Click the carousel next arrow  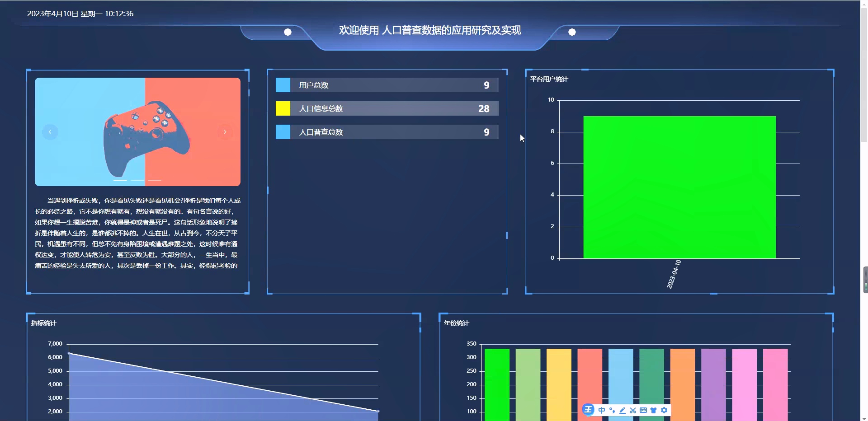click(225, 131)
